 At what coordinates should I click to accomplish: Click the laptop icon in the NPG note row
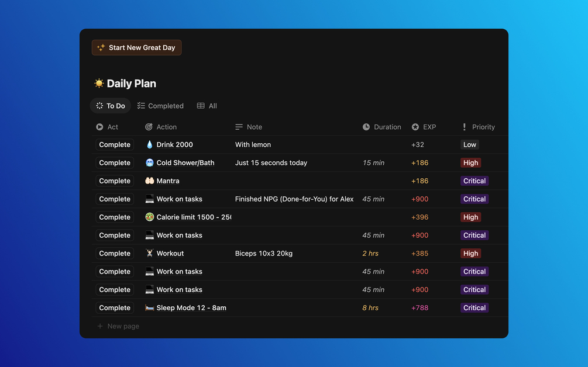[150, 199]
